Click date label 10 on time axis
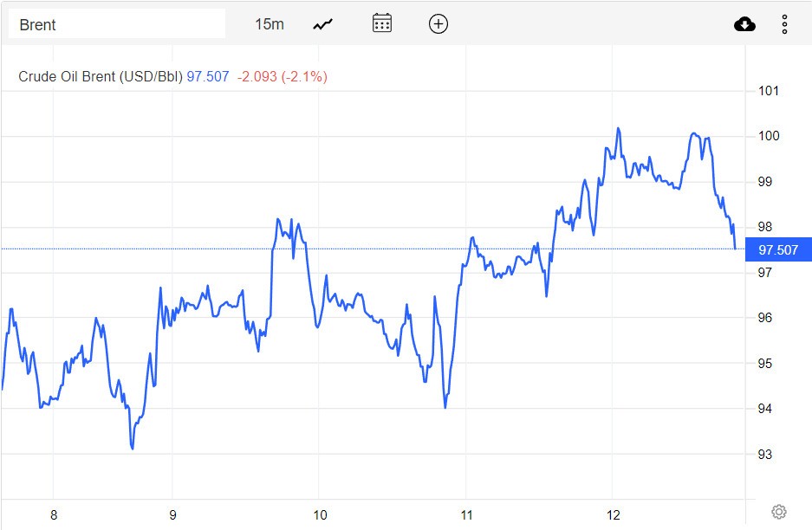Viewport: 812px width, 530px height. [319, 514]
